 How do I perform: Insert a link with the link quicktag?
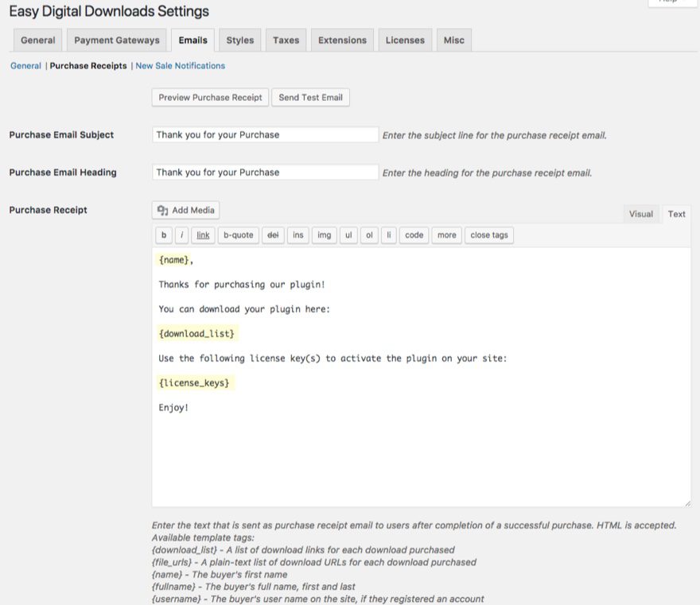204,235
